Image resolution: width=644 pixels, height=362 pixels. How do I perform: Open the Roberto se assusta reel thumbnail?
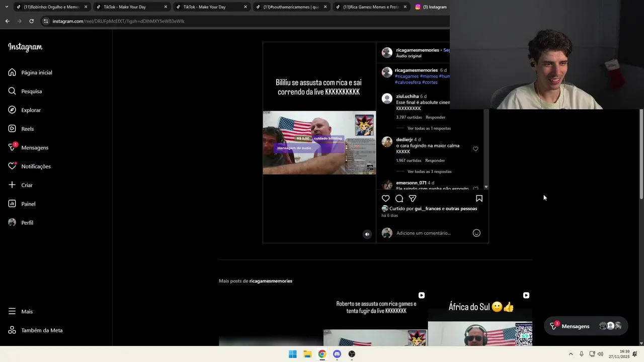tap(376, 318)
